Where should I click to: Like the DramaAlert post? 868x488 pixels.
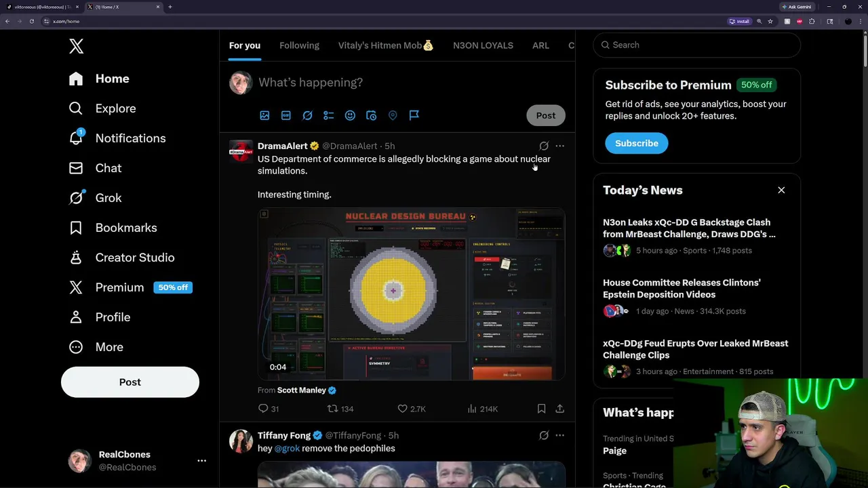click(x=412, y=409)
